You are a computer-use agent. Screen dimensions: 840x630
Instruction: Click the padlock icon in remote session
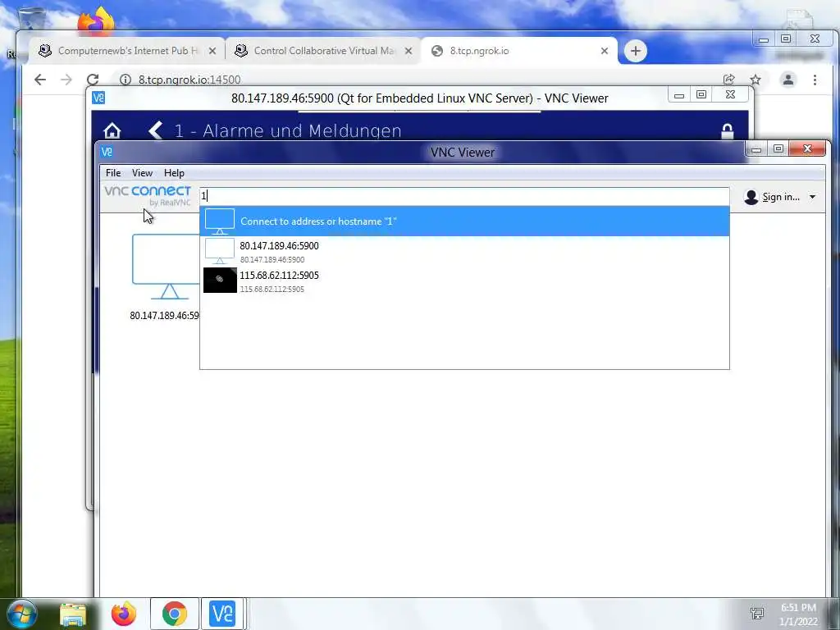coord(727,130)
